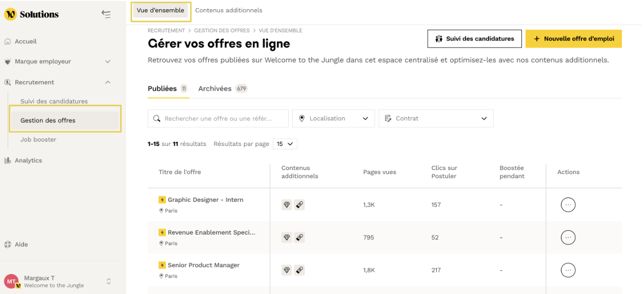Image resolution: width=644 pixels, height=294 pixels.
Task: Collapse the Recrutement sidebar section
Action: coord(108,82)
